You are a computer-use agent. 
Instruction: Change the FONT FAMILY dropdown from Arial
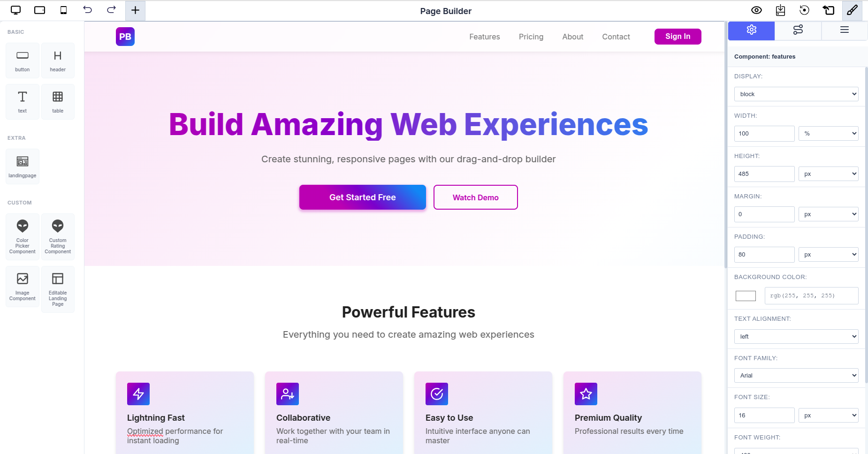click(796, 375)
